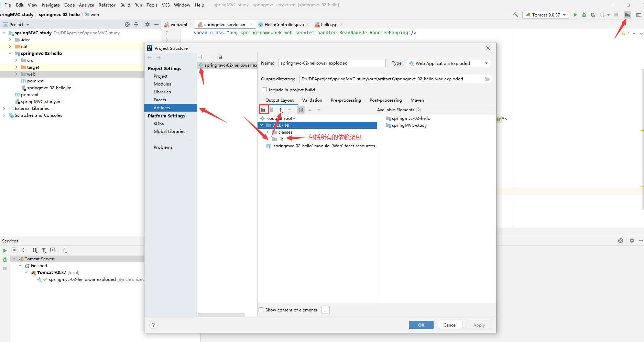Run Tomcat using the green play icon in main toolbar
This screenshot has height=342, width=644.
[575, 15]
